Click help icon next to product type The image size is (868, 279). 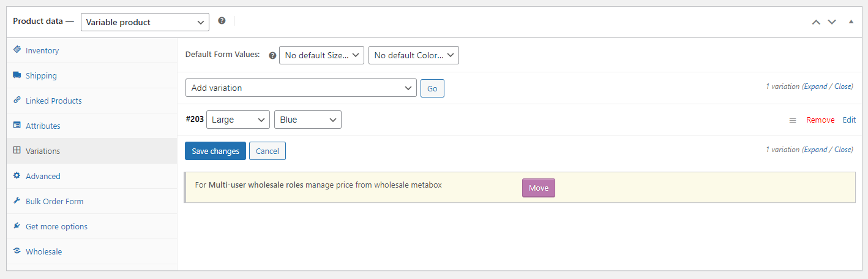(222, 21)
